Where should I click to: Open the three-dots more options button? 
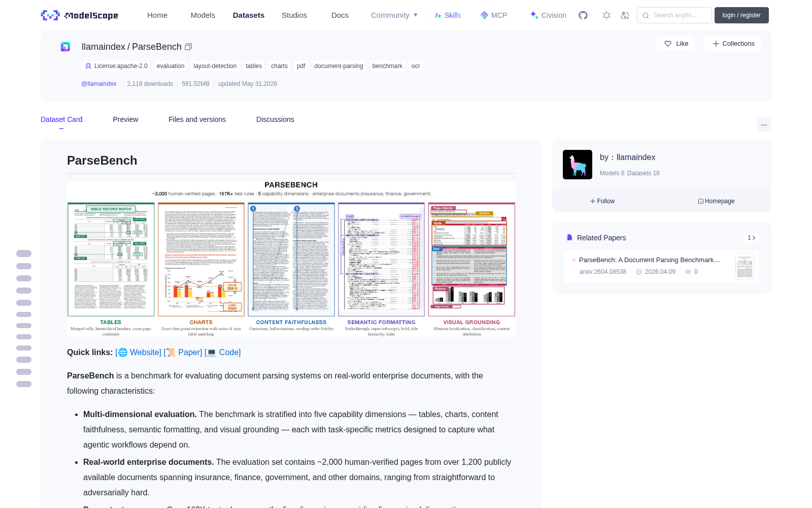coord(764,124)
